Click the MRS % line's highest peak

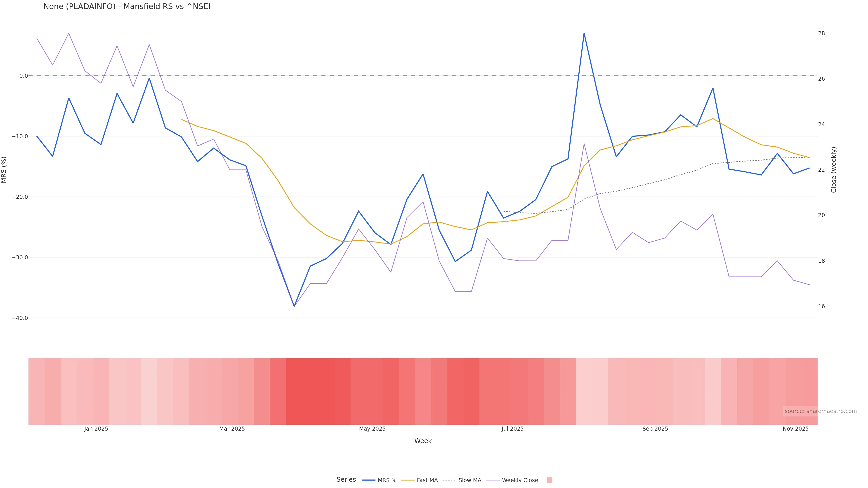point(584,34)
